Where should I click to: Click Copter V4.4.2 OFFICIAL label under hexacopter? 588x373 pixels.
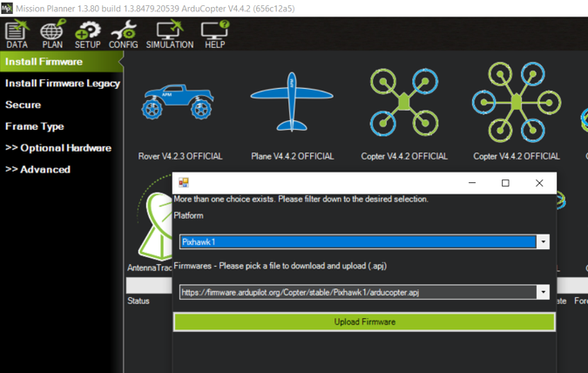(517, 156)
